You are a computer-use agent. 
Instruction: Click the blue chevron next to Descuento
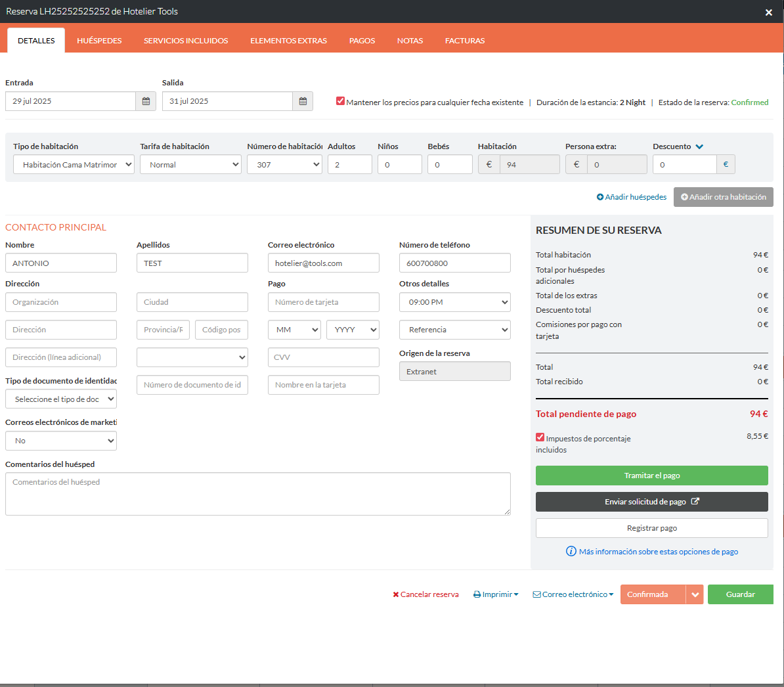pyautogui.click(x=699, y=146)
